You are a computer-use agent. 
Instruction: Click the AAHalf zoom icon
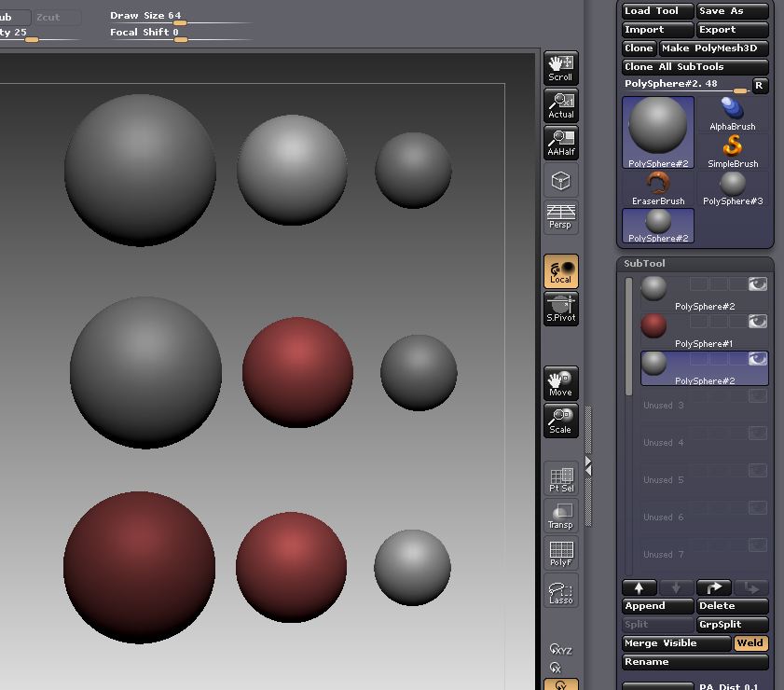click(x=560, y=143)
